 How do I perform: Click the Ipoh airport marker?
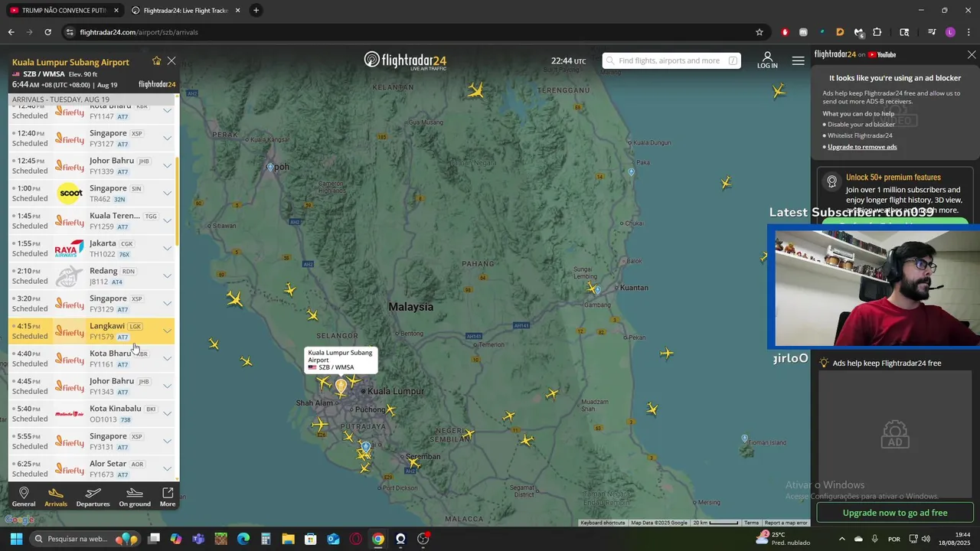pos(269,167)
